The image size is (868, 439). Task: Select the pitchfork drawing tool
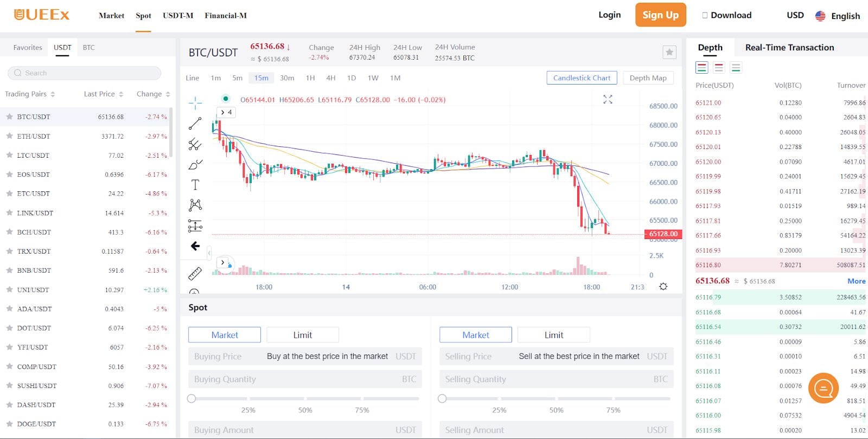(195, 144)
